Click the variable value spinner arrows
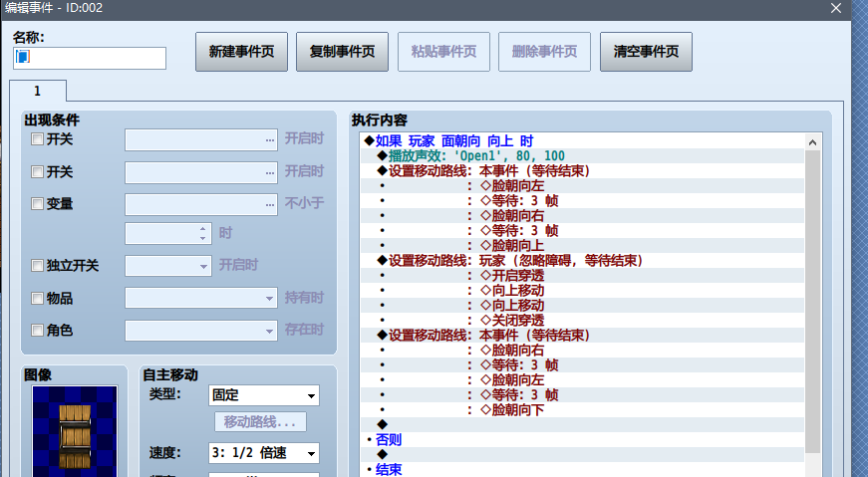The width and height of the screenshot is (868, 477). click(x=203, y=233)
